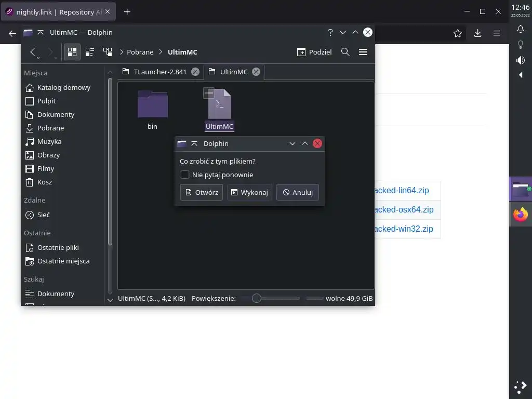Image resolution: width=532 pixels, height=399 pixels.
Task: Click the Wykonaj button
Action: coord(249,192)
